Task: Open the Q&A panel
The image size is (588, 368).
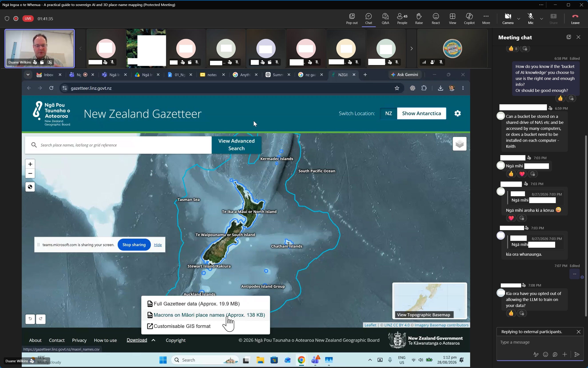Action: [x=385, y=19]
